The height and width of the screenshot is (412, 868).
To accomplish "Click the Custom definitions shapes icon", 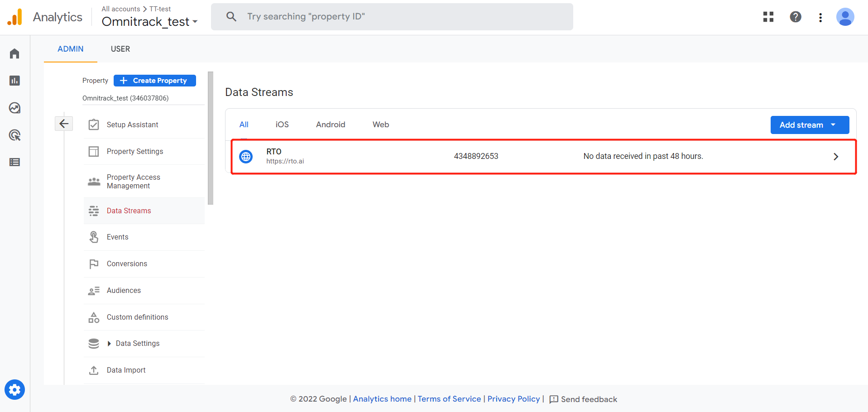I will (x=94, y=317).
